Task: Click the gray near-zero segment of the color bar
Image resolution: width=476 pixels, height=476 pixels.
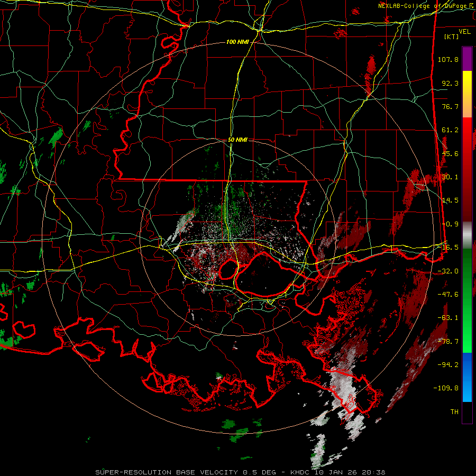Action: tap(467, 235)
